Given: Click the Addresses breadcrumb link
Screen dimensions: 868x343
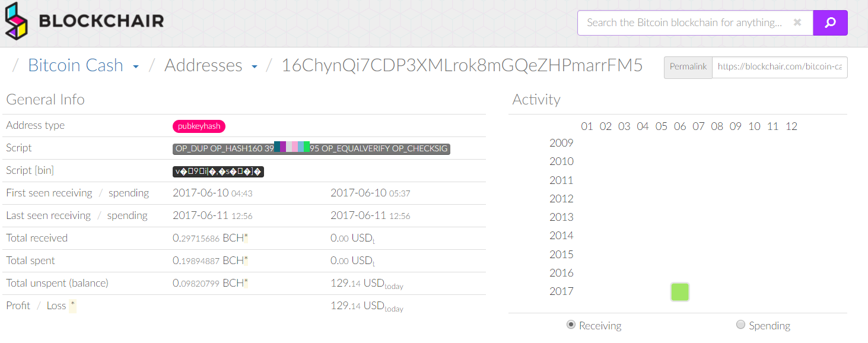Looking at the screenshot, I should click(x=204, y=65).
